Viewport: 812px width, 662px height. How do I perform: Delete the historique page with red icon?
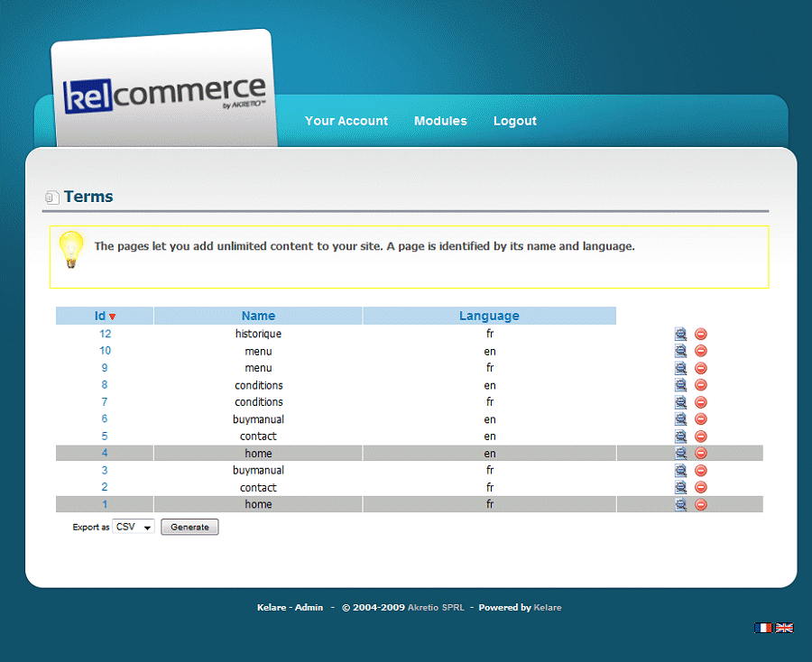click(701, 334)
